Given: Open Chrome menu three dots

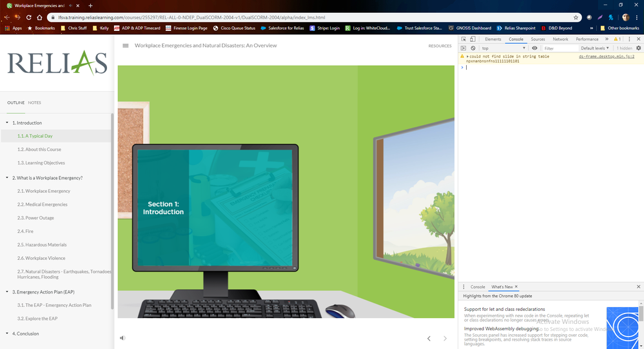Looking at the screenshot, I should point(637,17).
